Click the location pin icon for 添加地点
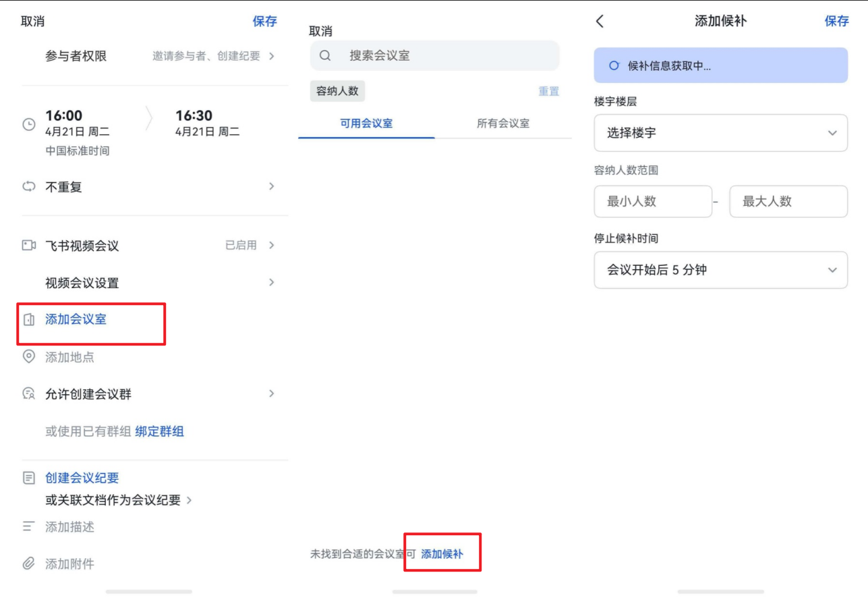The width and height of the screenshot is (868, 606). 29,357
